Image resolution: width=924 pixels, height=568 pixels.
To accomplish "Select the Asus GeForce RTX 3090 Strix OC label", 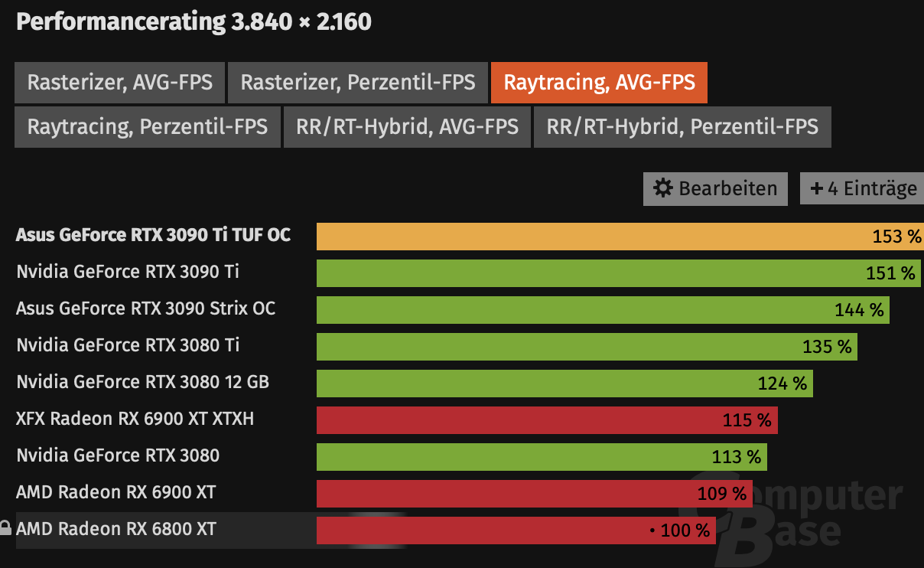I will [145, 308].
